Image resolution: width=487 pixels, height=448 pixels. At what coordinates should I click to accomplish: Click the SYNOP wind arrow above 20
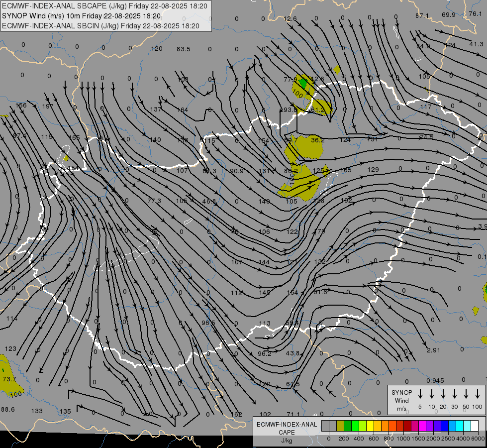(x=443, y=394)
